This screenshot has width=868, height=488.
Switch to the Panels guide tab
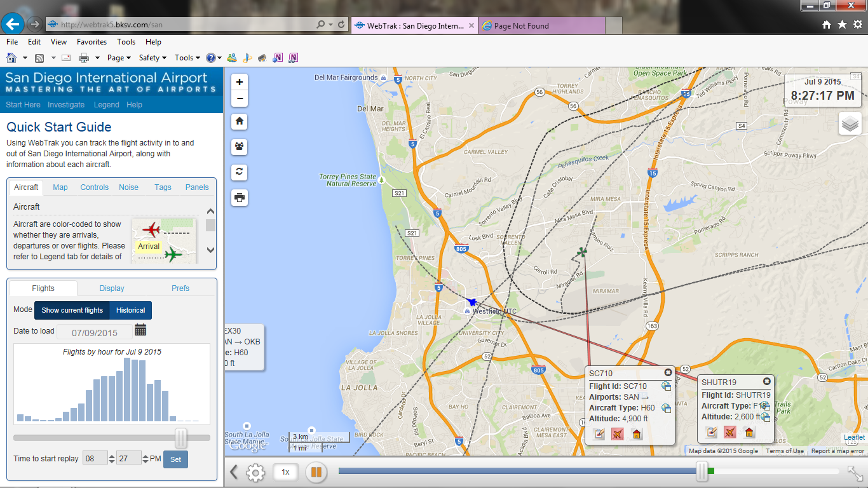tap(197, 187)
